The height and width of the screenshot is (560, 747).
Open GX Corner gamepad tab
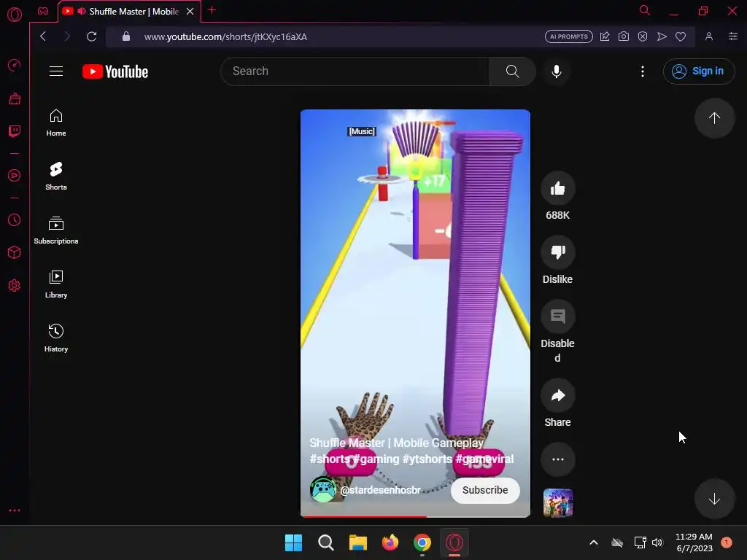pos(43,11)
